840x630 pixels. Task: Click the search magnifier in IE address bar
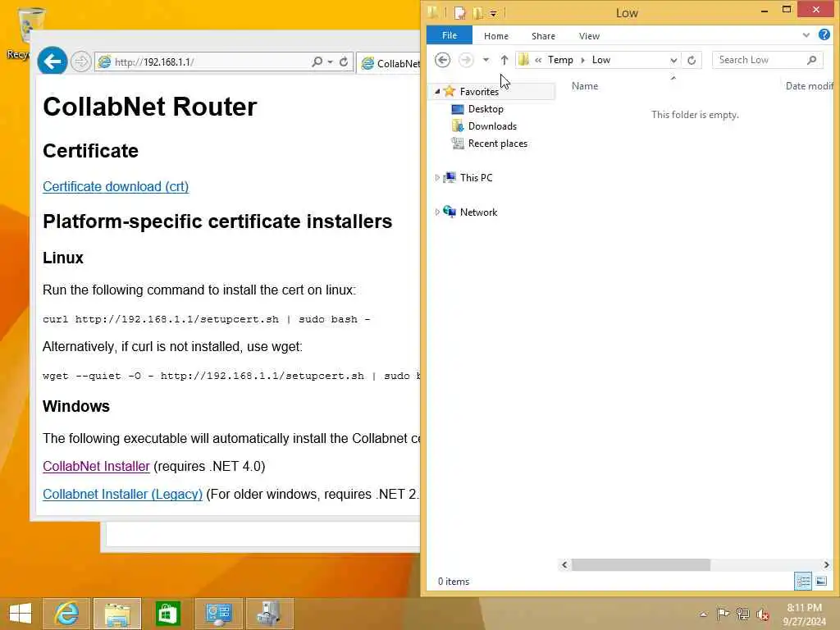pos(317,62)
